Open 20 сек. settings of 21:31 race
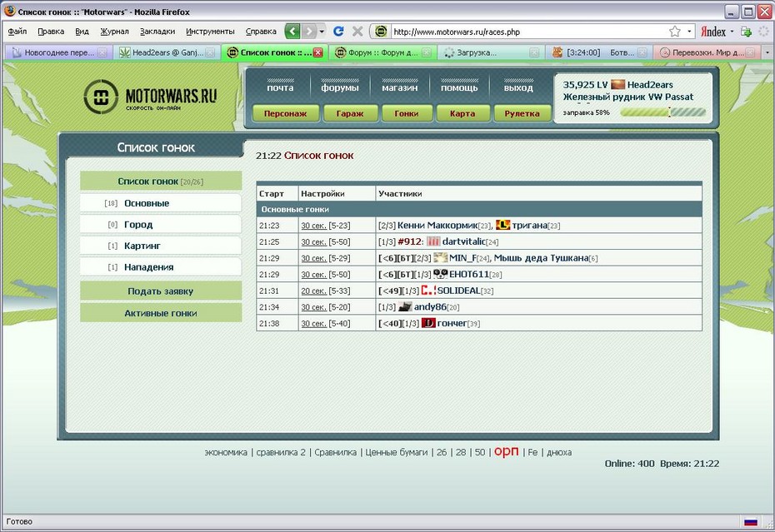 point(314,291)
